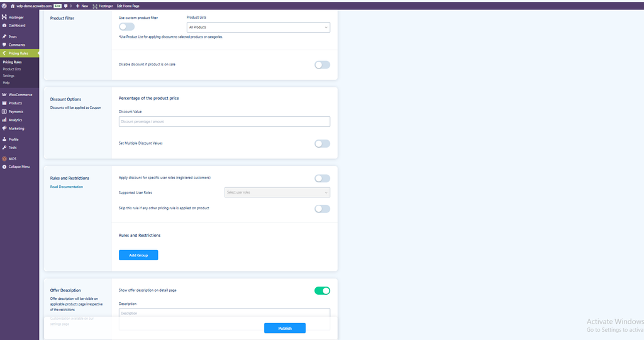Open the Analytics chart icon
Screen dimensions: 644x340
click(x=4, y=120)
